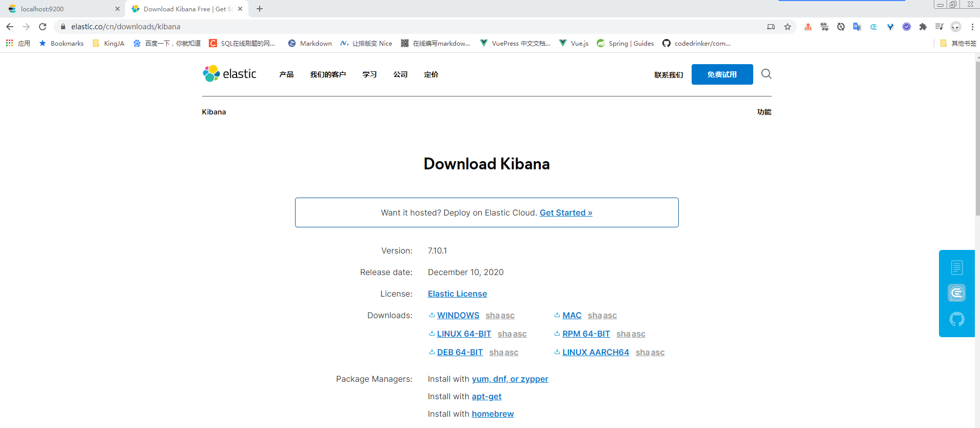Switch to the localhost:9200 tab
The height and width of the screenshot is (428, 980).
click(x=63, y=9)
